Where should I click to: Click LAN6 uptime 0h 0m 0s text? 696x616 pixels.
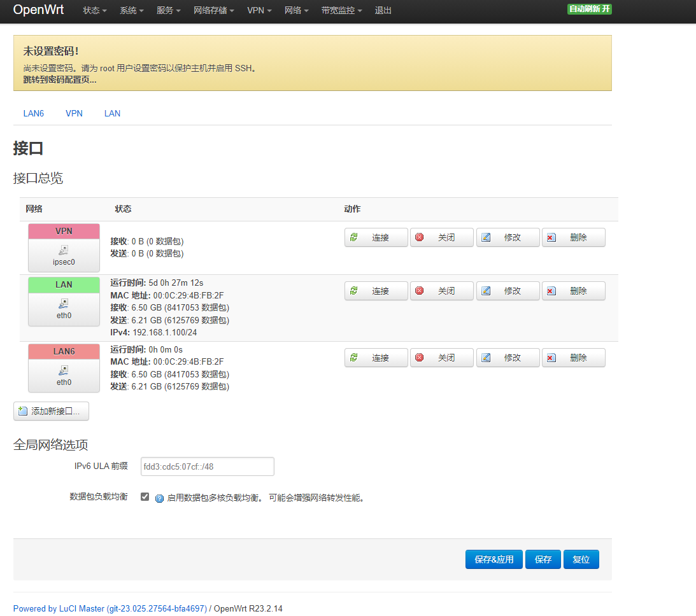click(x=146, y=349)
